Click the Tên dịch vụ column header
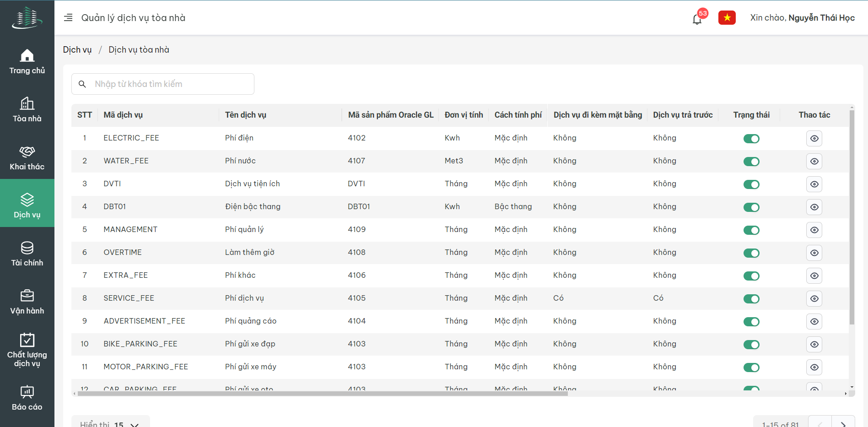868x427 pixels. click(246, 115)
